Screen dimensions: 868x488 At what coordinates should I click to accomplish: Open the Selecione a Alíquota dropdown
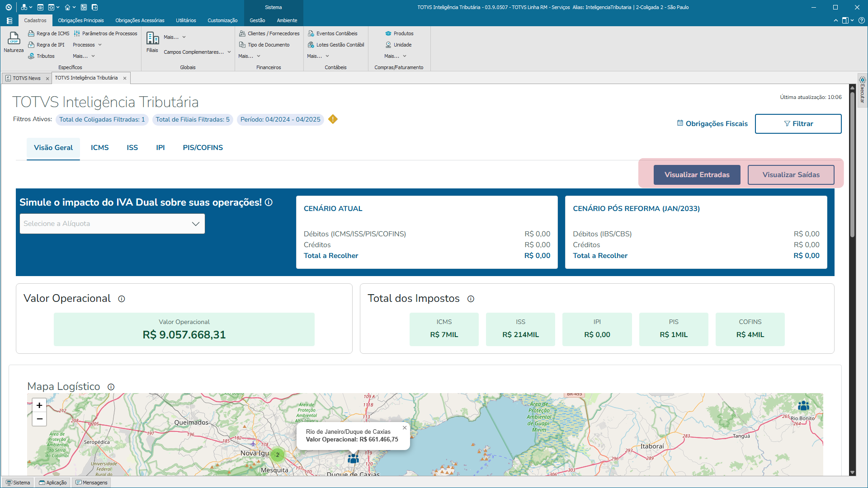112,224
